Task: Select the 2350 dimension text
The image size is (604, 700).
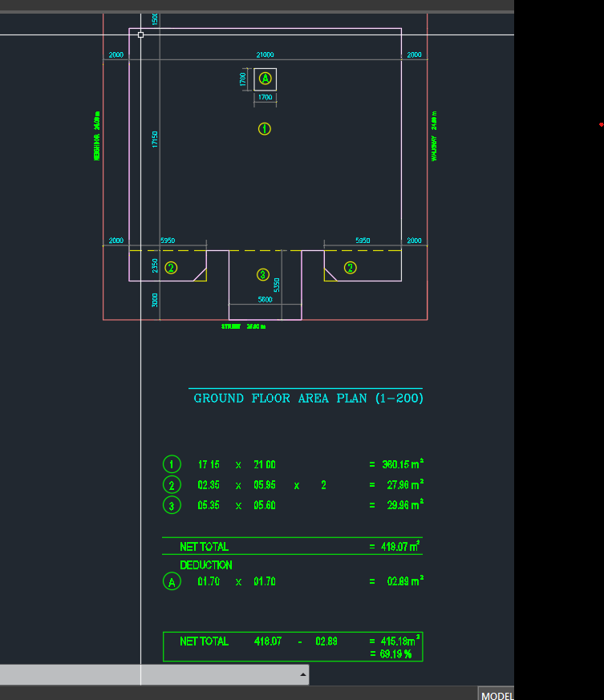Action: [x=155, y=265]
